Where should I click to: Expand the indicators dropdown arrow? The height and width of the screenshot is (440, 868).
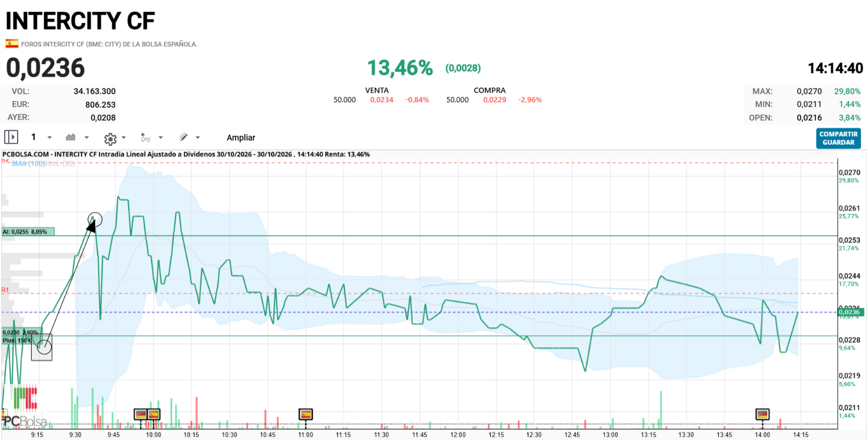pyautogui.click(x=160, y=138)
